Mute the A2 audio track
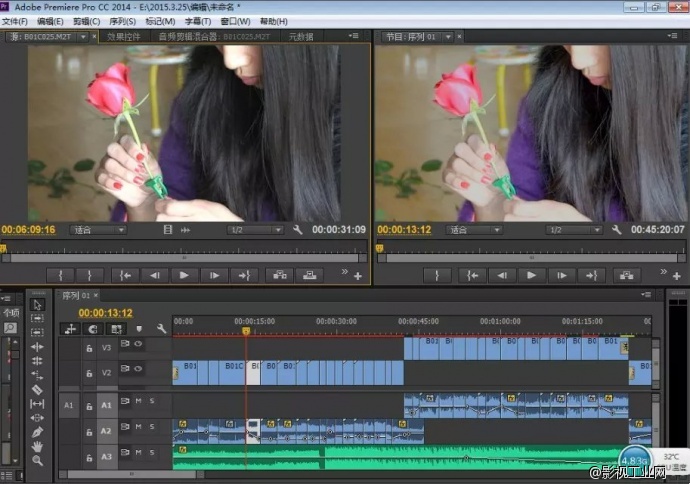690x484 pixels. tap(139, 427)
